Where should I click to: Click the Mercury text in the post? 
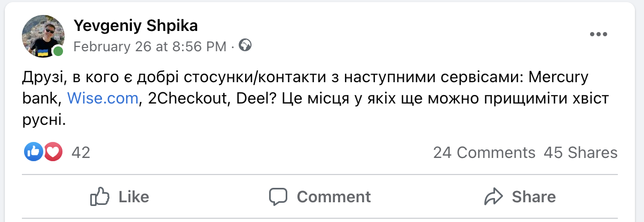(x=558, y=77)
